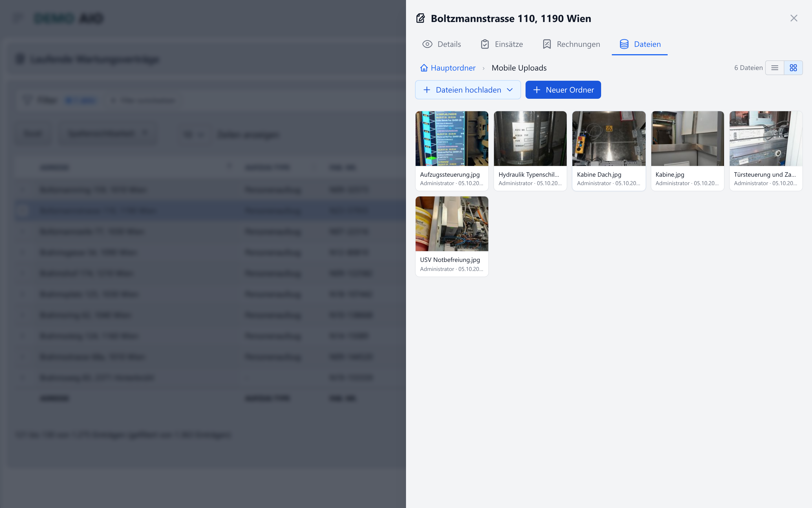Image resolution: width=812 pixels, height=508 pixels.
Task: Open the Rechnungen tab
Action: tap(571, 44)
